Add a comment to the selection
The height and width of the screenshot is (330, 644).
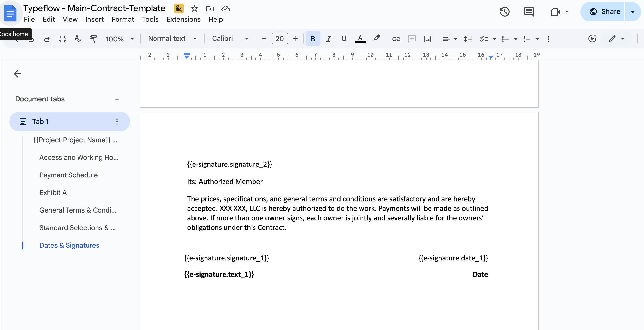[411, 39]
